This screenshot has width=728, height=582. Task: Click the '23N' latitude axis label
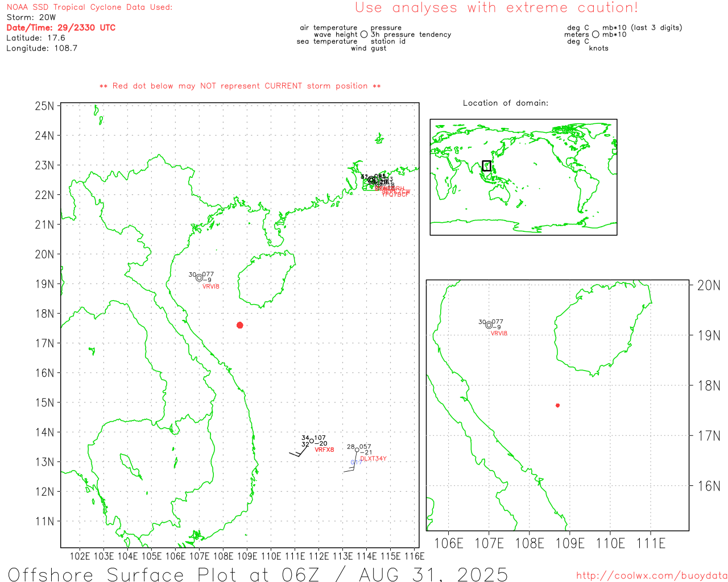point(44,165)
